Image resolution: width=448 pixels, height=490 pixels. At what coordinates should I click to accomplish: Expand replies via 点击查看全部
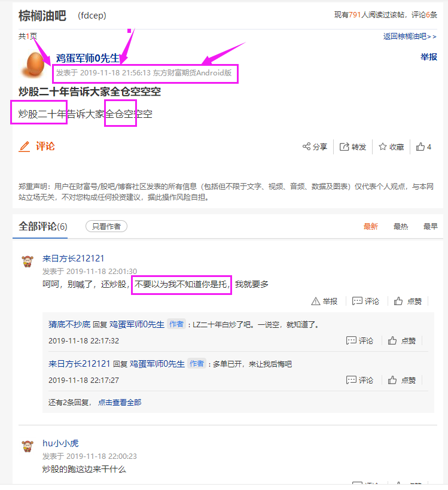[120, 402]
